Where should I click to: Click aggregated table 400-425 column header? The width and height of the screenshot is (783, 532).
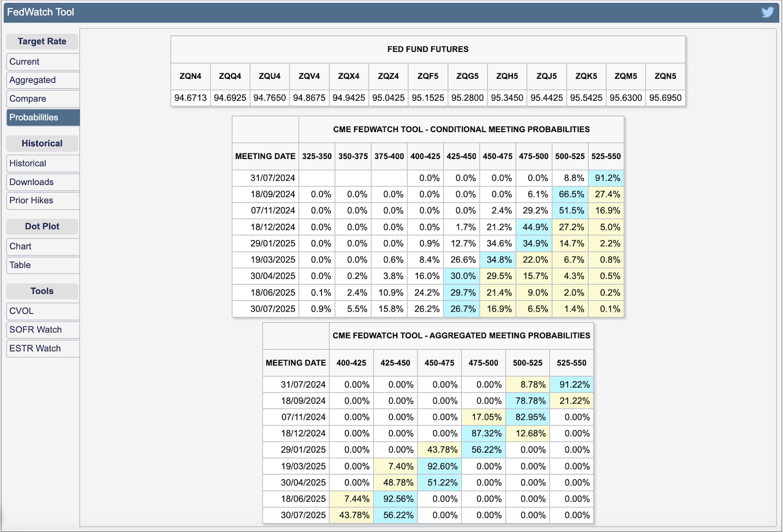coord(351,363)
